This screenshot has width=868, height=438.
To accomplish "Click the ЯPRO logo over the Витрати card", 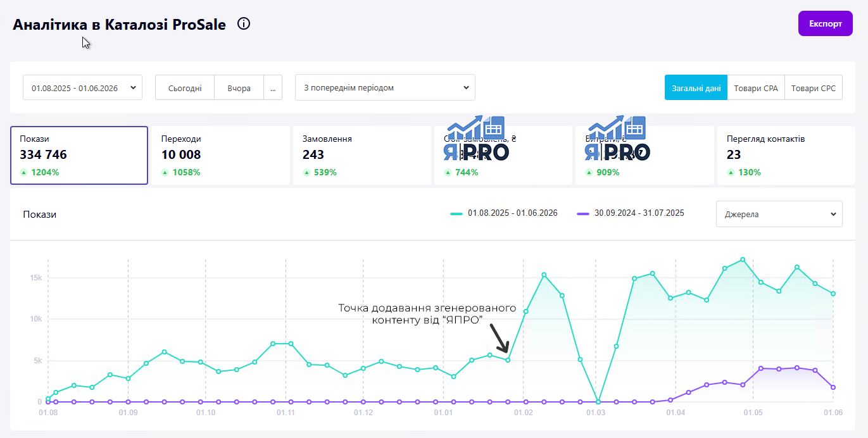I will (x=617, y=138).
